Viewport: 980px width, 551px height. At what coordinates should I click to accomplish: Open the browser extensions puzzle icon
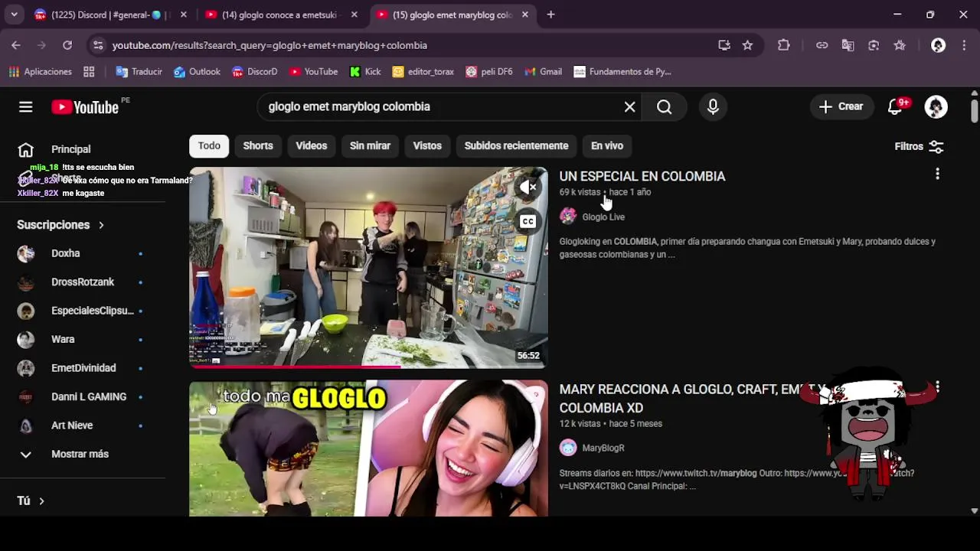[783, 45]
